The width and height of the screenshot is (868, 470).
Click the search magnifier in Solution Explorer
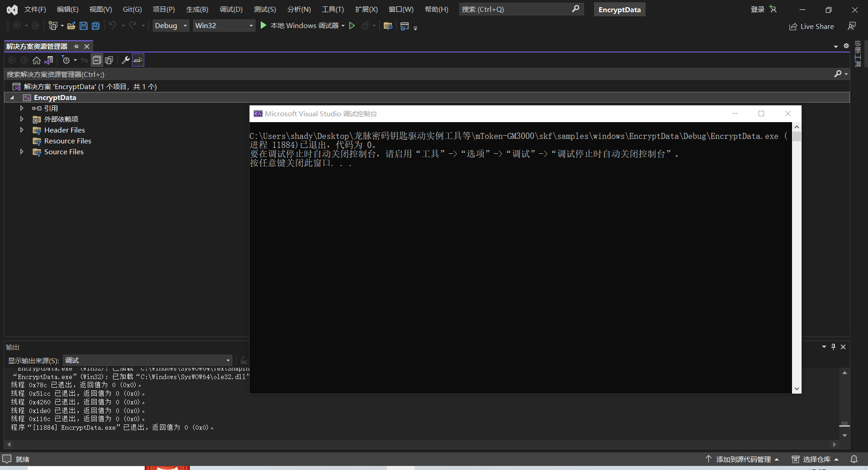838,74
